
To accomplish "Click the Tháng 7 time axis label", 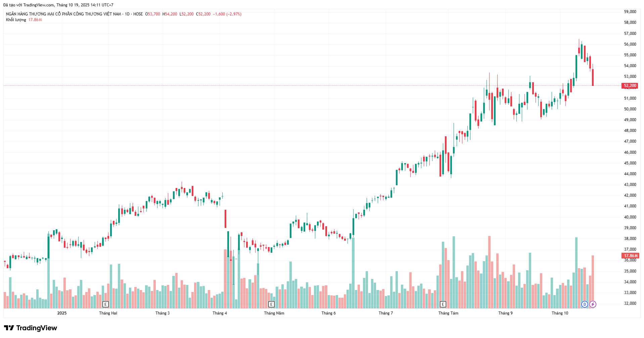I will coord(385,313).
